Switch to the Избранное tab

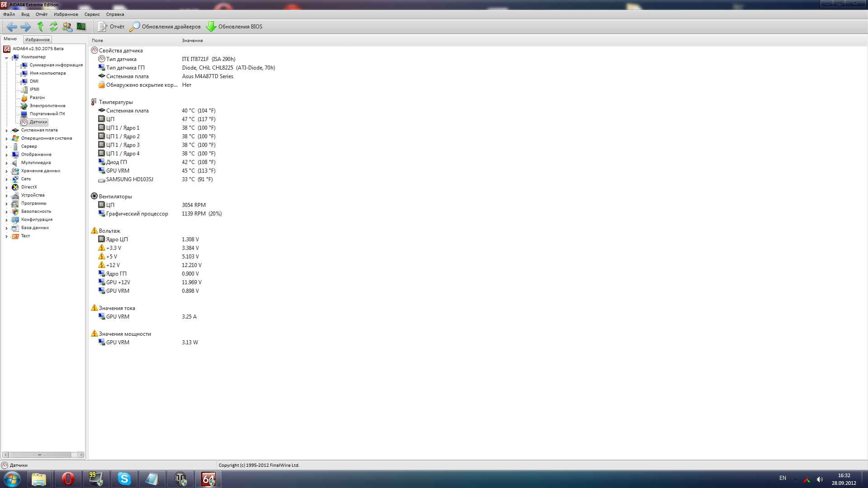pyautogui.click(x=37, y=40)
